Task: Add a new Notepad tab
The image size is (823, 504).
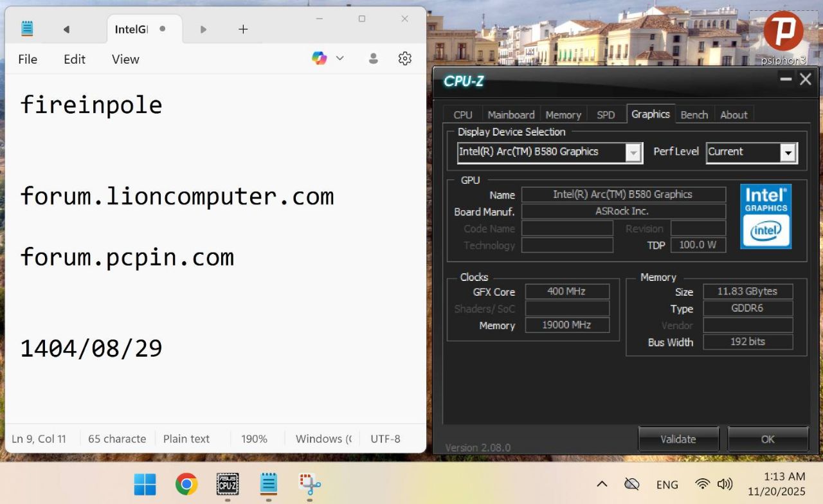Action: (x=243, y=29)
